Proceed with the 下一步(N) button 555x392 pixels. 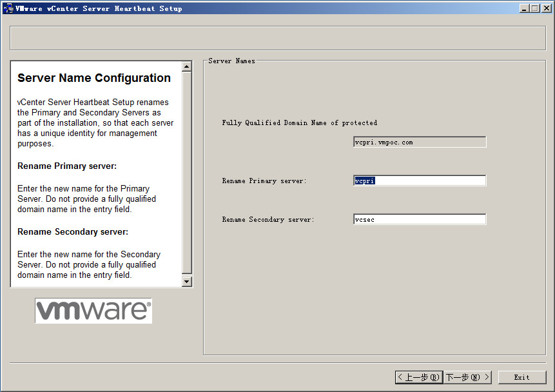tap(467, 377)
